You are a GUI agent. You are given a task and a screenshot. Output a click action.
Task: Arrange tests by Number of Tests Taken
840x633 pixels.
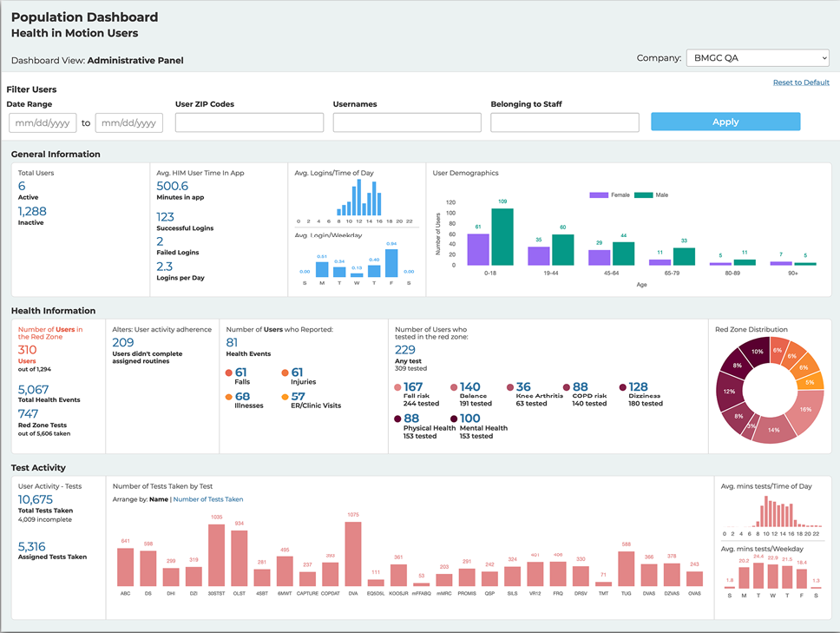[208, 499]
